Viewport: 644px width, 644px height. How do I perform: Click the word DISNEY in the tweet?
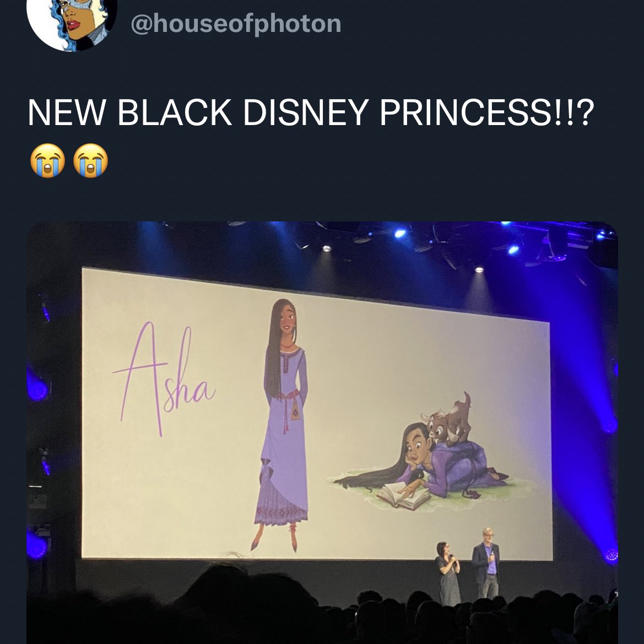tap(306, 112)
